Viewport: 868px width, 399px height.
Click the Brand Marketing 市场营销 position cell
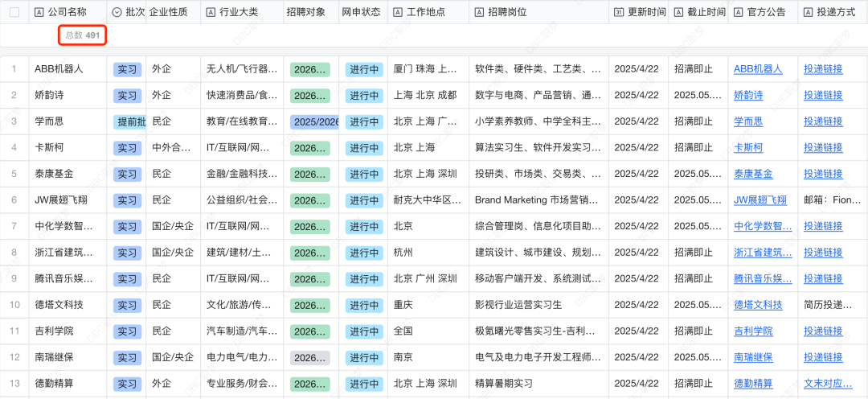538,200
